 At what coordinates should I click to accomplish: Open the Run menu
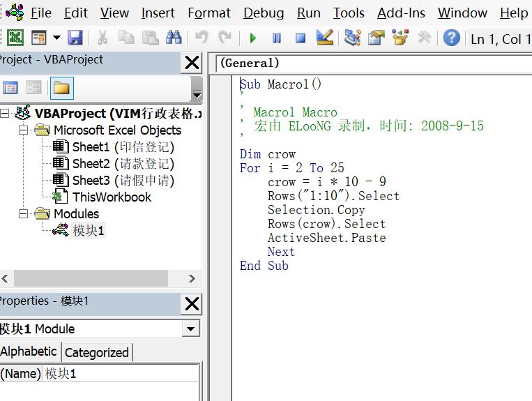click(308, 13)
